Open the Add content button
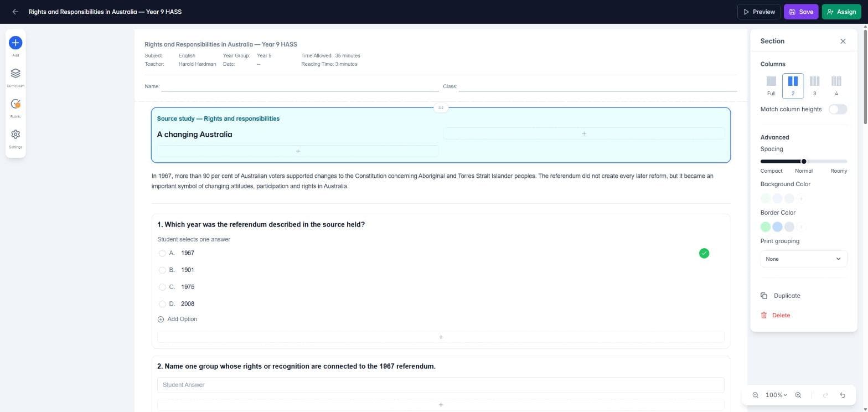The image size is (868, 412). tap(15, 43)
